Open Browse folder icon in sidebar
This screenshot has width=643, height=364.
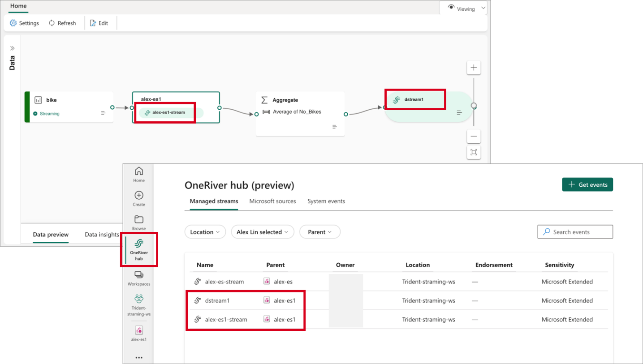point(139,223)
